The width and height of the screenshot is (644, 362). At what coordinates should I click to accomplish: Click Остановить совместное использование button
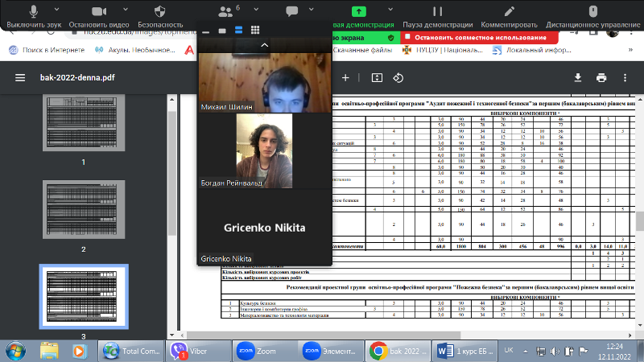pyautogui.click(x=479, y=38)
